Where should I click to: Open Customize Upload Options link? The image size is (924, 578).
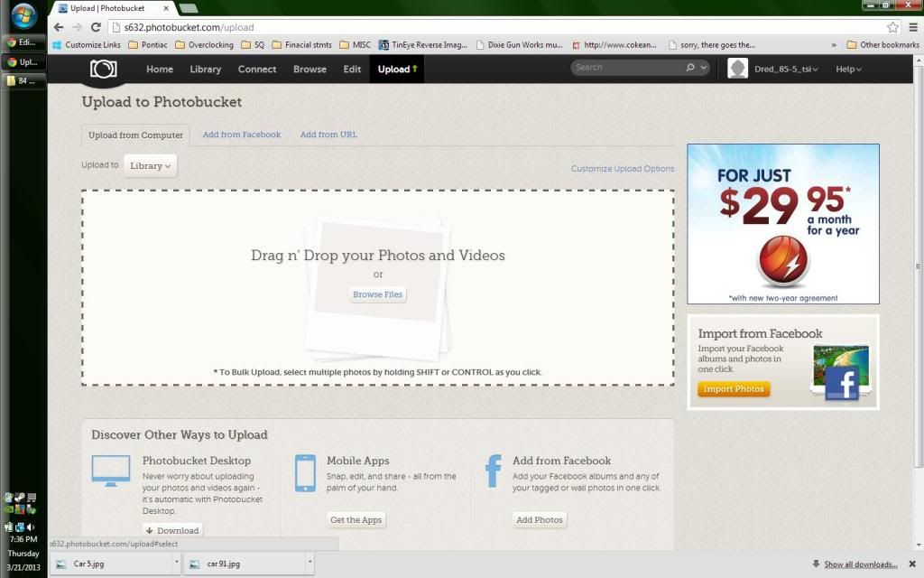pyautogui.click(x=623, y=169)
